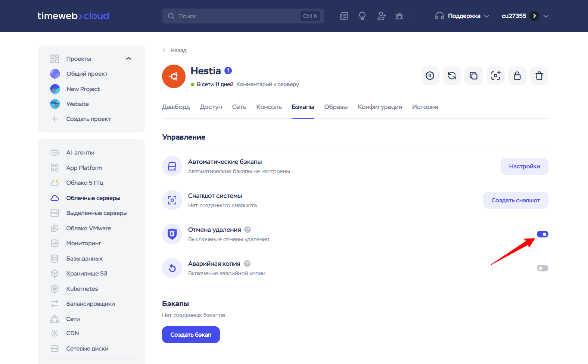The height and width of the screenshot is (364, 588).
Task: Click the AI-агенты sidebar icon
Action: pos(55,152)
